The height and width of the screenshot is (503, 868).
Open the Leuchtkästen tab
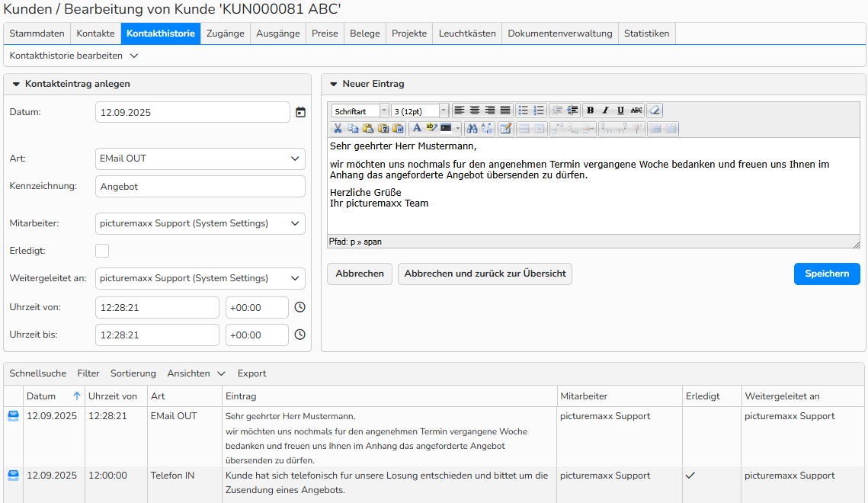point(467,34)
